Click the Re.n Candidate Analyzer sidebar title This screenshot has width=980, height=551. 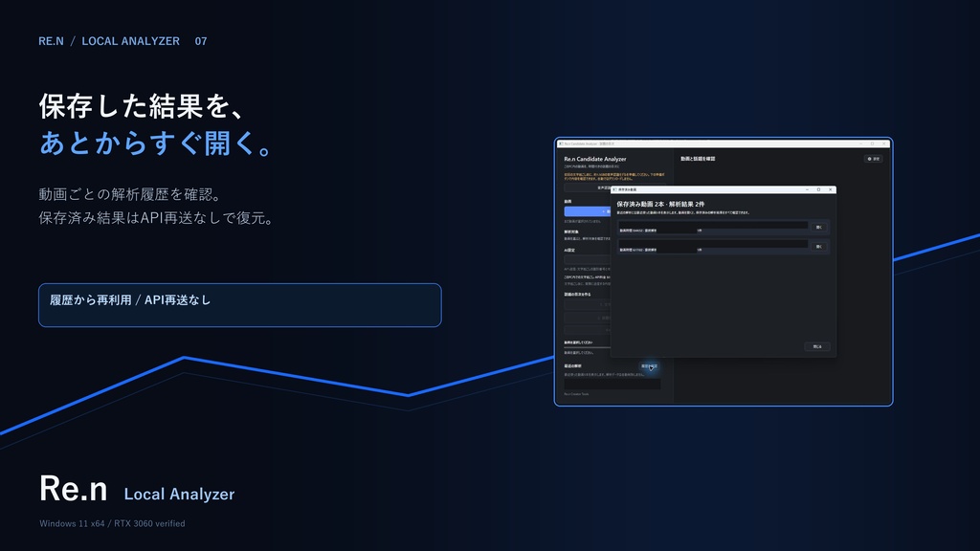point(595,160)
